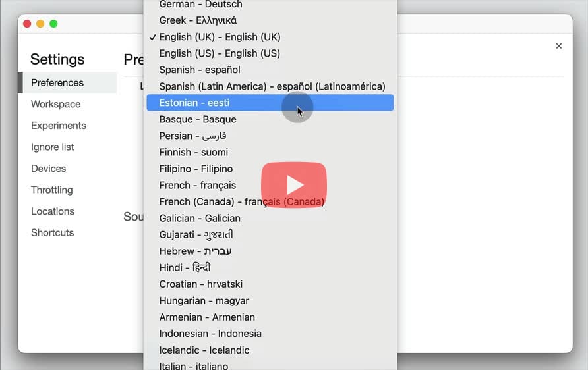588x370 pixels.
Task: Select Croatian - hrvatski language
Action: click(x=270, y=284)
